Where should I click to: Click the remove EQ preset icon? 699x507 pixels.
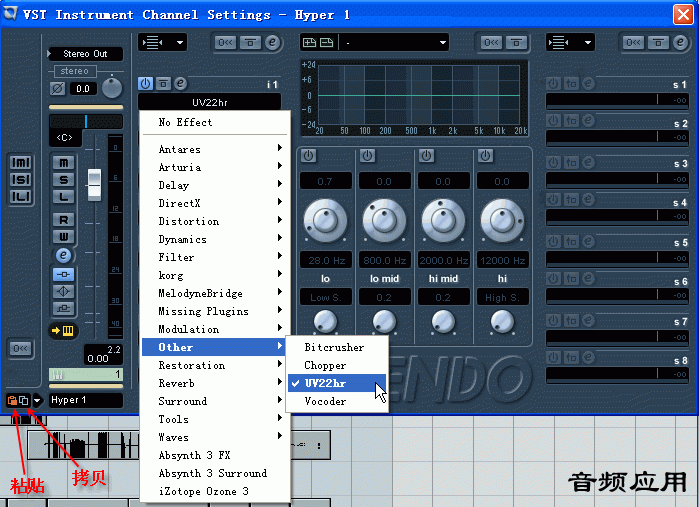pos(327,43)
